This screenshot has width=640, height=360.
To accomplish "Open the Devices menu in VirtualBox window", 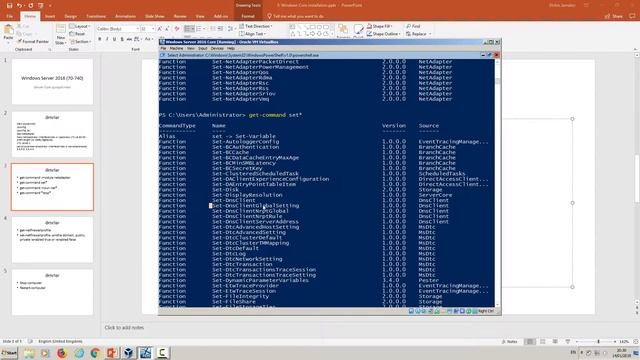I will (x=217, y=49).
